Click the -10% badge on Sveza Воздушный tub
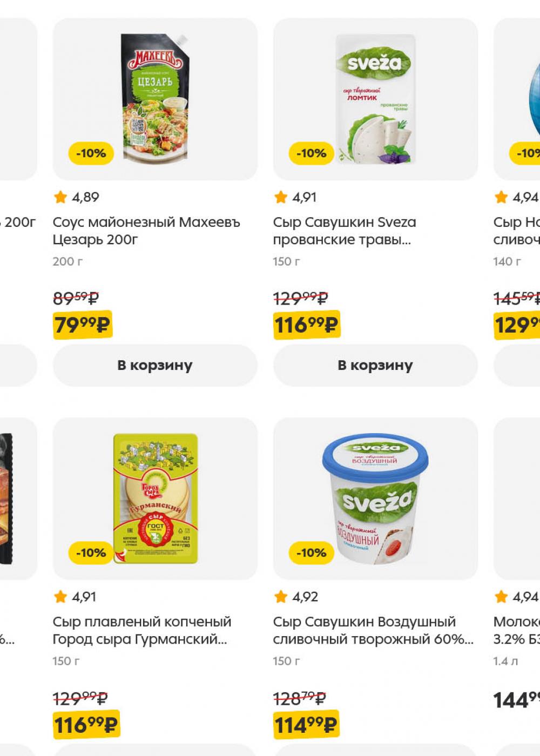 coord(311,553)
